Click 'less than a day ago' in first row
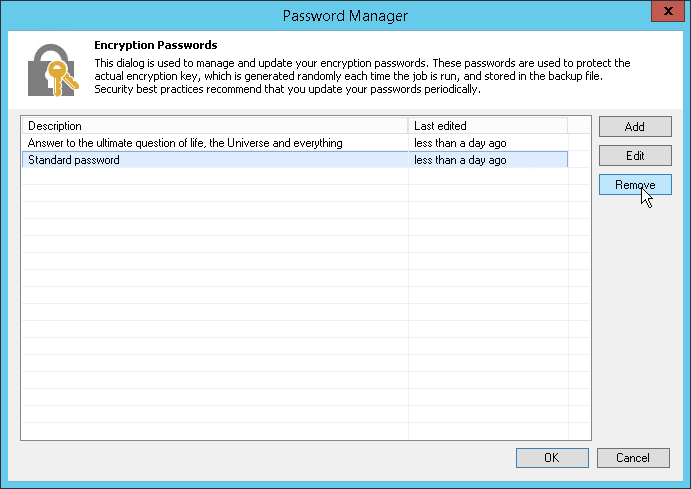691x489 pixels. 460,143
